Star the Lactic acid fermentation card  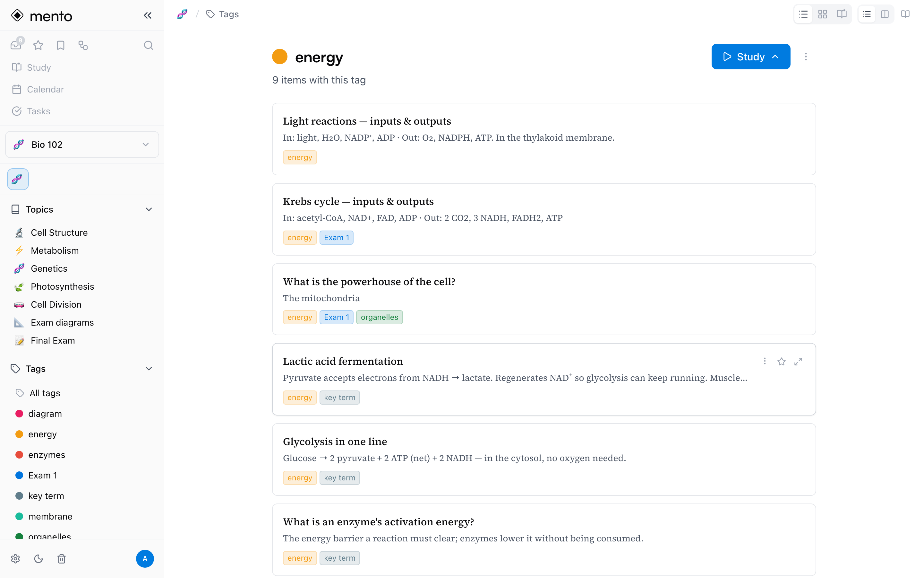[x=782, y=361]
